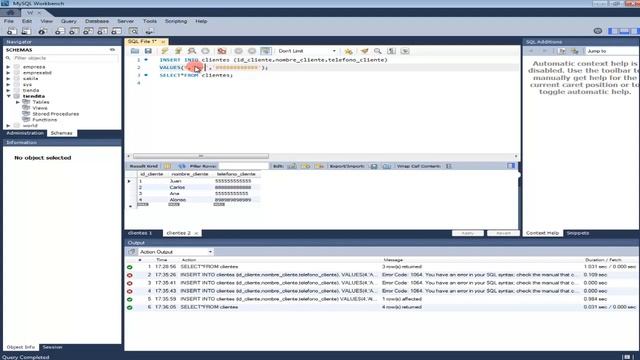Expand the sakila schema
The image size is (640, 360).
(9, 78)
